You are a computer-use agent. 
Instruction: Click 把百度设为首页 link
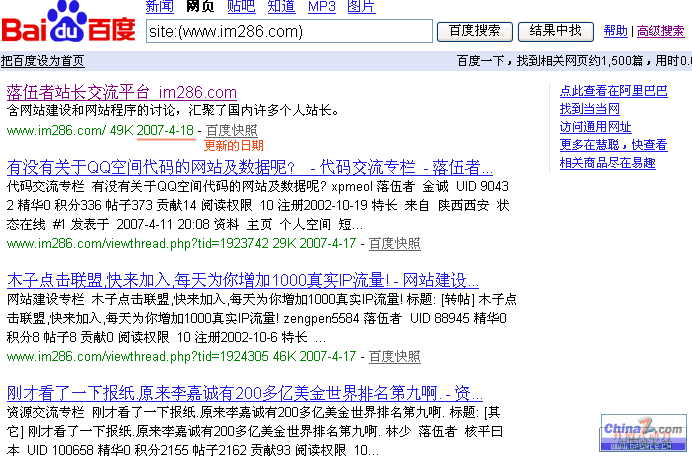pos(42,61)
